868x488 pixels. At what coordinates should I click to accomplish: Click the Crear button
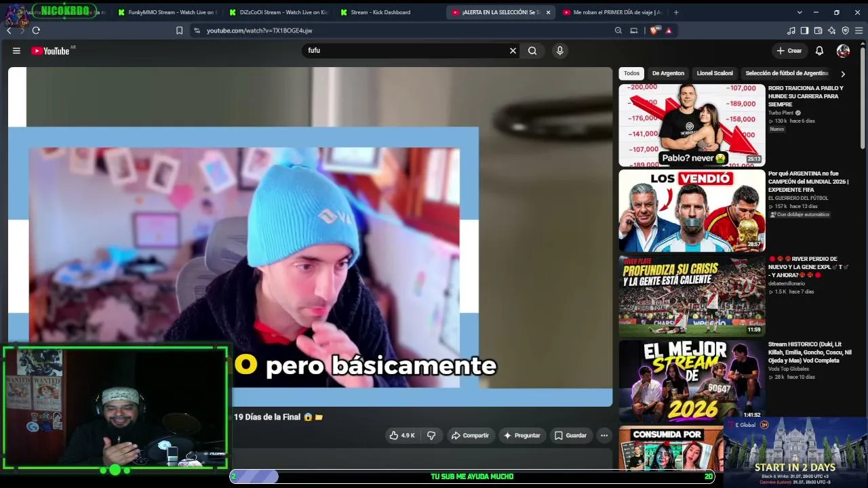tap(789, 51)
